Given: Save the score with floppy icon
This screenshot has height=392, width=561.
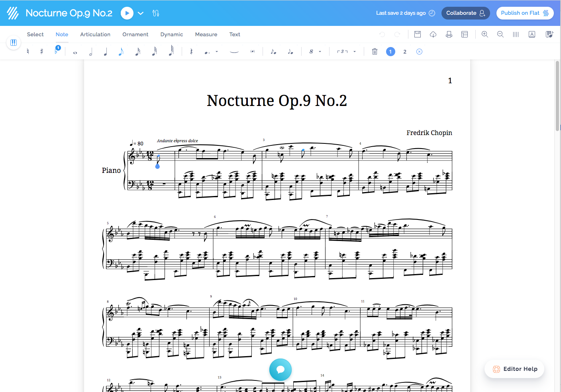Looking at the screenshot, I should [418, 34].
